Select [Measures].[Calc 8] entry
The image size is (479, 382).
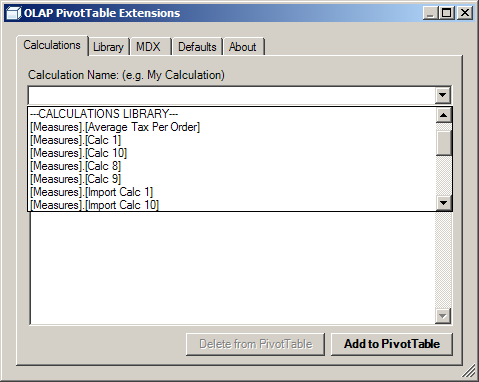(x=232, y=166)
